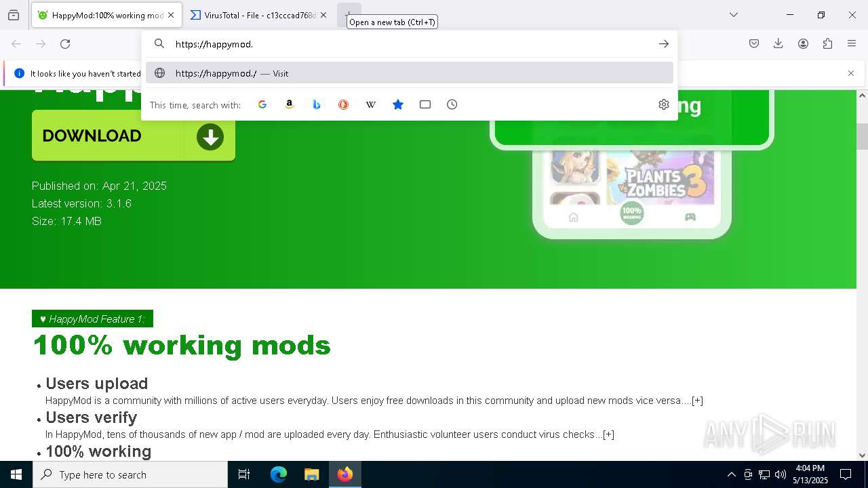Open Firefox account menu
Viewport: 868px width, 488px height.
tap(803, 44)
